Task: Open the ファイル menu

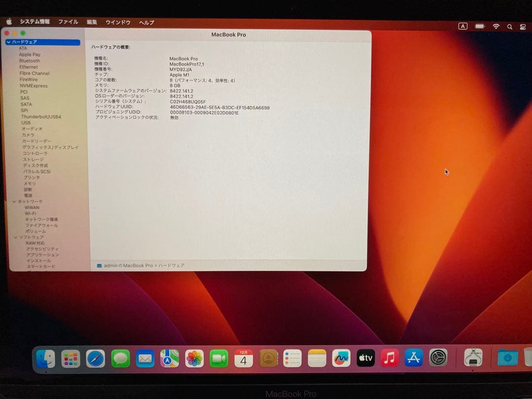Action: coord(68,22)
